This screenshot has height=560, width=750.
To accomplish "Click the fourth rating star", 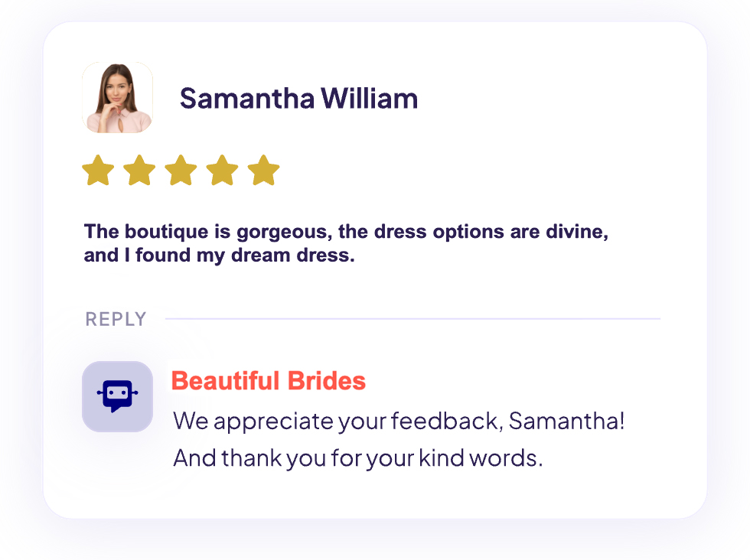I will tap(222, 170).
